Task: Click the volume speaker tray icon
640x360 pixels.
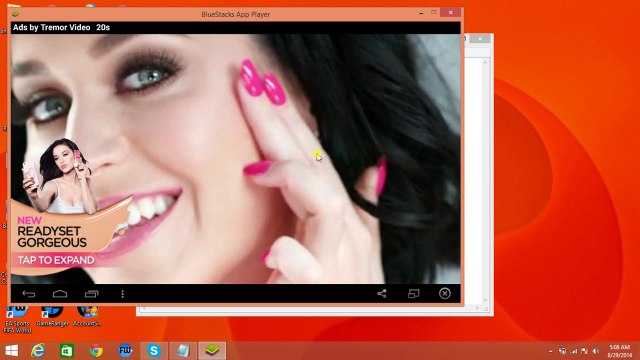Action: [596, 351]
